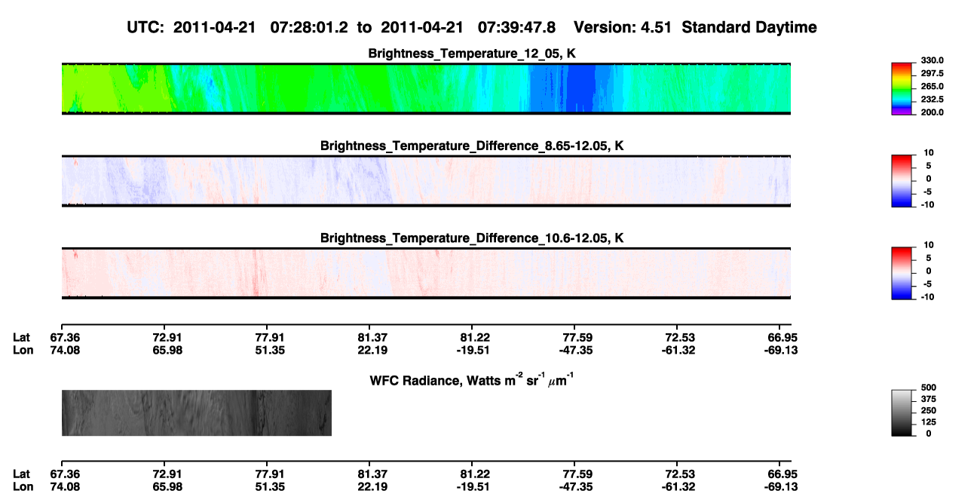
Task: Click the 125 label on grayscale bar
Action: (927, 422)
